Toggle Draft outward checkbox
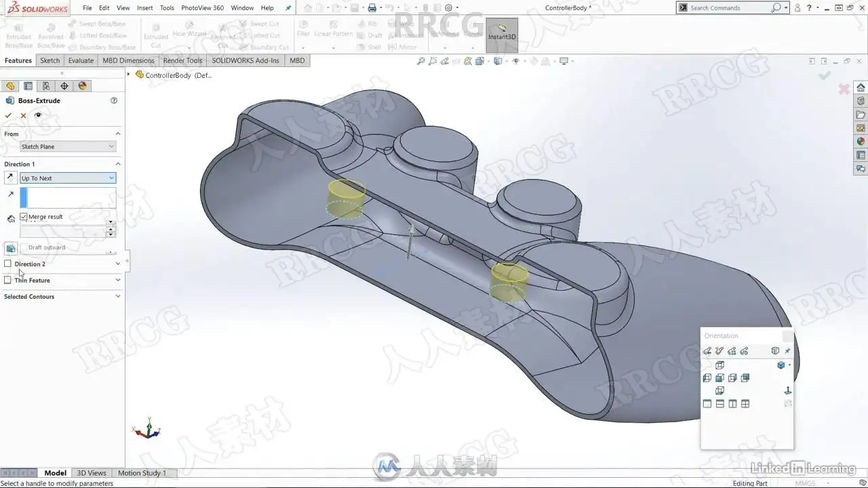The width and height of the screenshot is (868, 488). (24, 247)
